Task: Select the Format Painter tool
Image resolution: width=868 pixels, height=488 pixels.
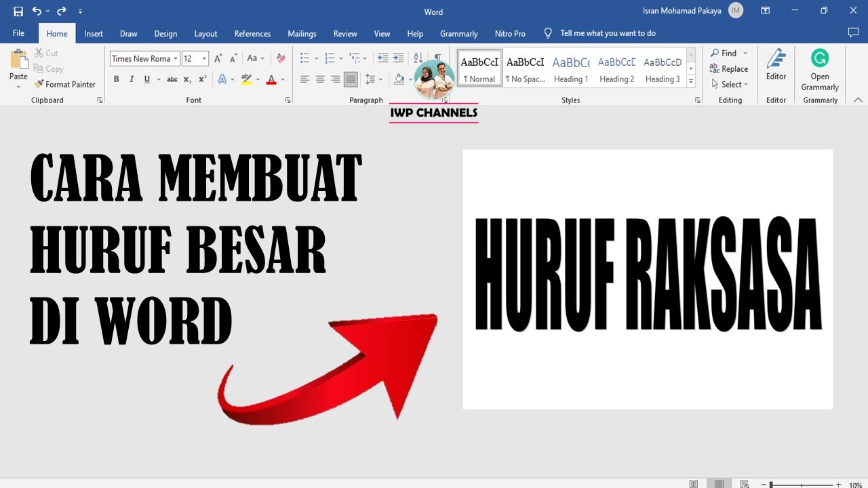Action: click(64, 84)
